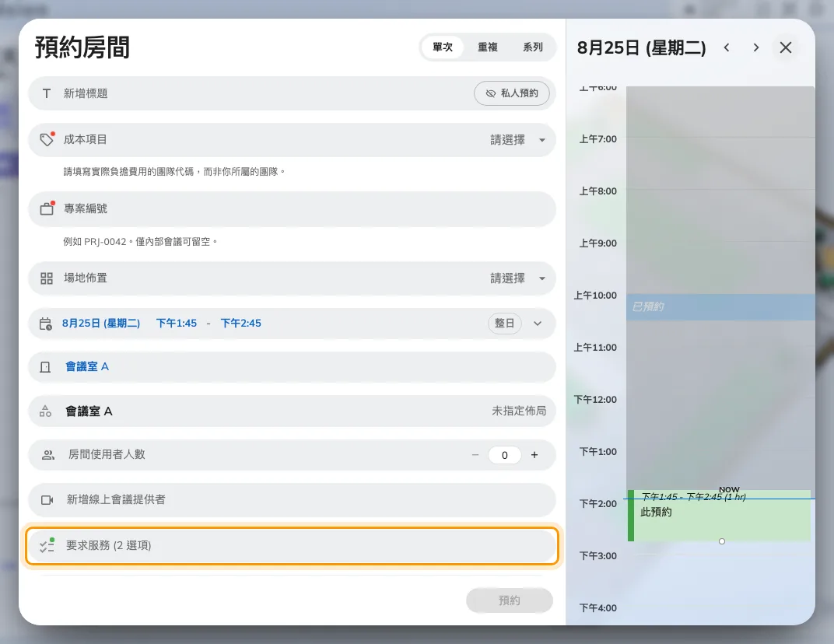Increase room user count with plus

[x=534, y=455]
